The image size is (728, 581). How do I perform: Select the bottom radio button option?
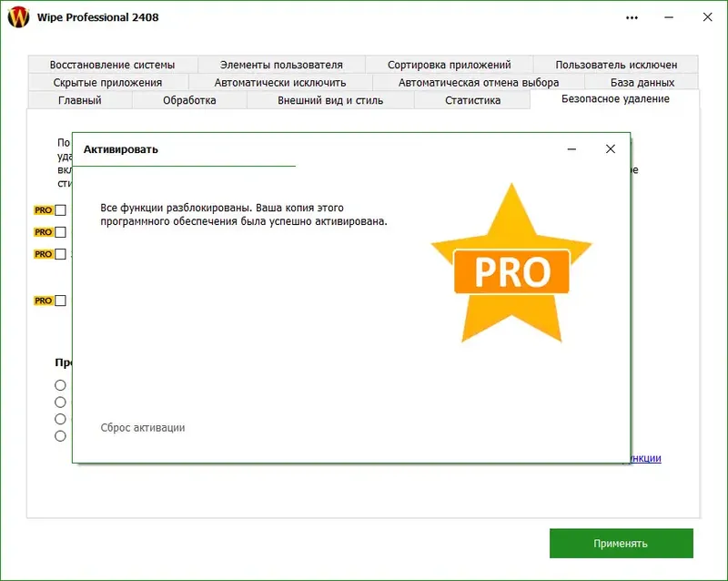coord(59,437)
